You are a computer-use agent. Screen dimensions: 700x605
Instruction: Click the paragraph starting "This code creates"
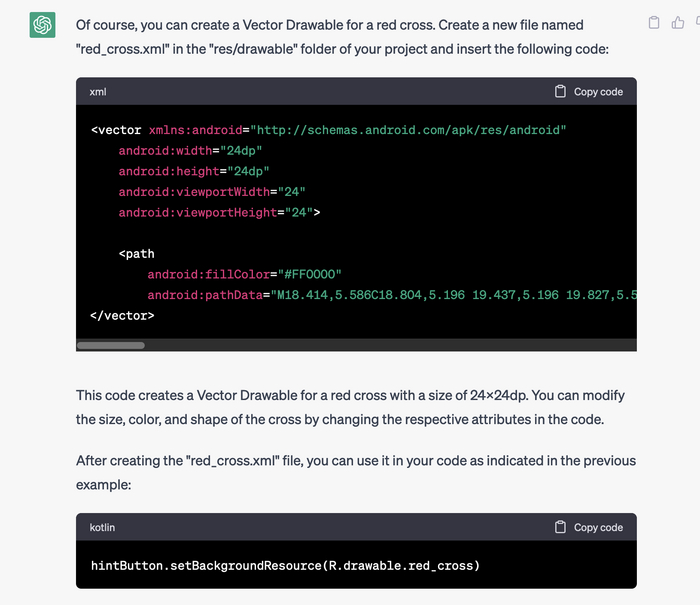click(x=350, y=405)
